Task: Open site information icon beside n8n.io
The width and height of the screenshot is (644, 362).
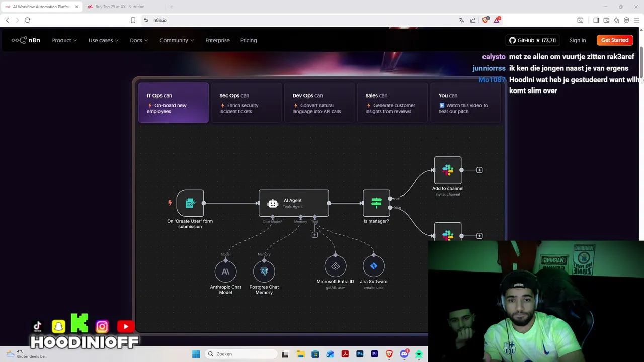Action: point(146,20)
